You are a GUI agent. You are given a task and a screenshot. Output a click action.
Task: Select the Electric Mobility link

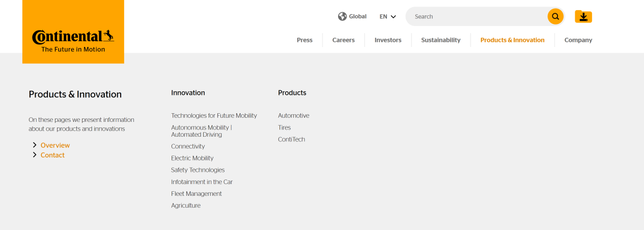tap(192, 158)
